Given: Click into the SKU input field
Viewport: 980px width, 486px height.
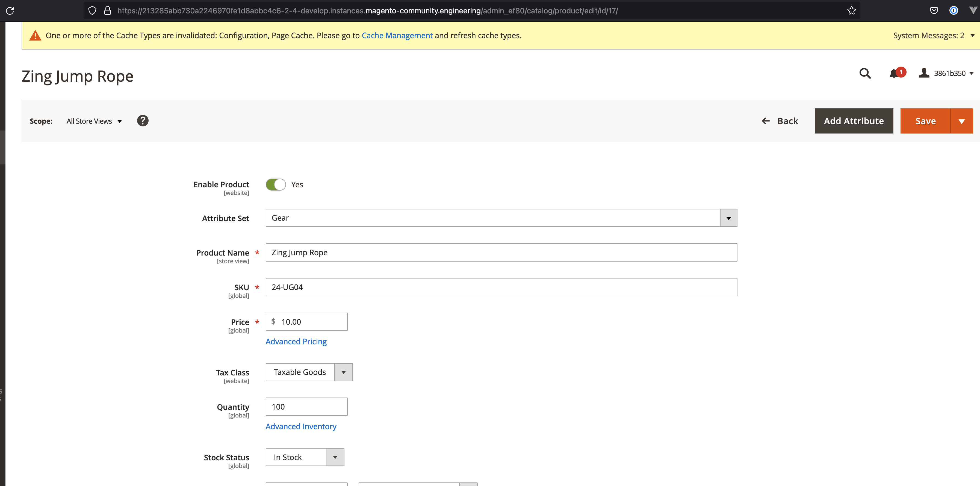Looking at the screenshot, I should point(501,287).
